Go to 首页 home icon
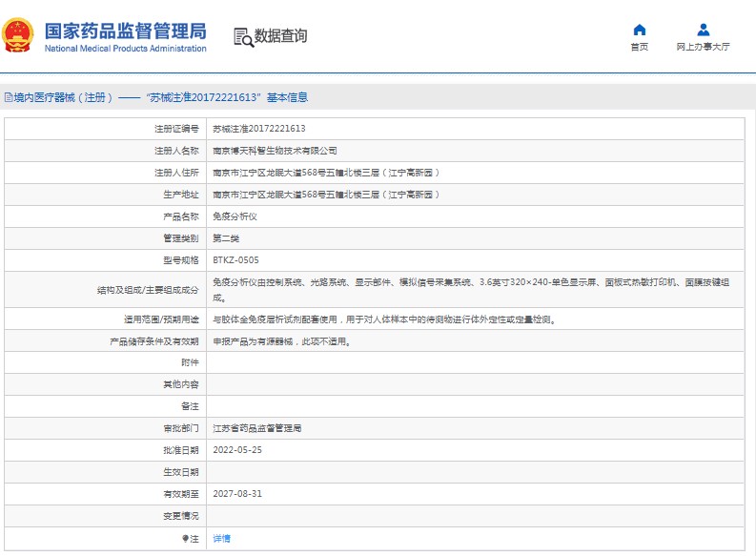 click(x=640, y=30)
